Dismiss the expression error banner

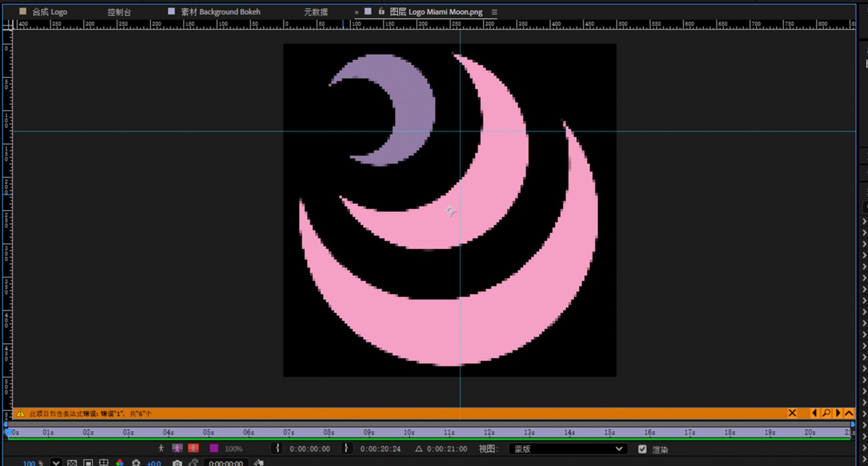792,413
